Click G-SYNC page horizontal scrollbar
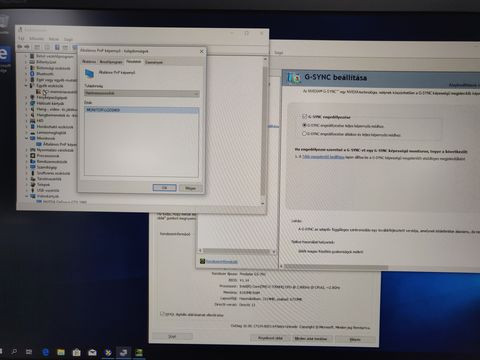480x360 pixels. (336, 266)
